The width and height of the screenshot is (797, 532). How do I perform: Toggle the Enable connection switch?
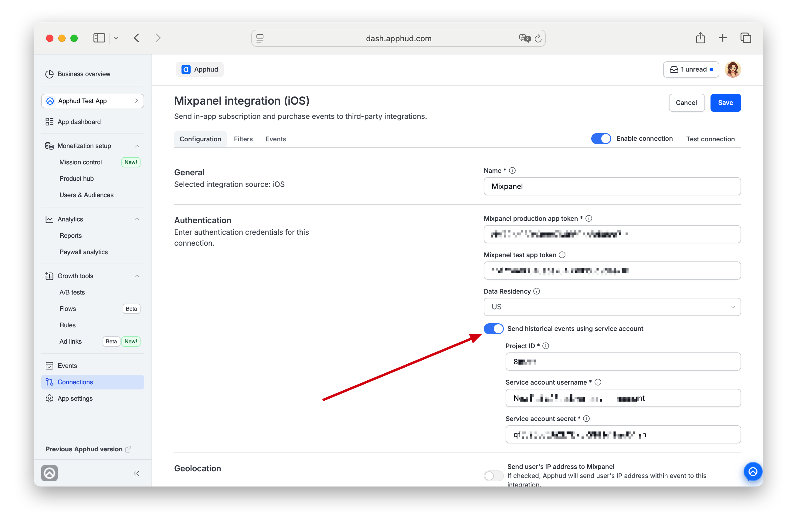601,139
